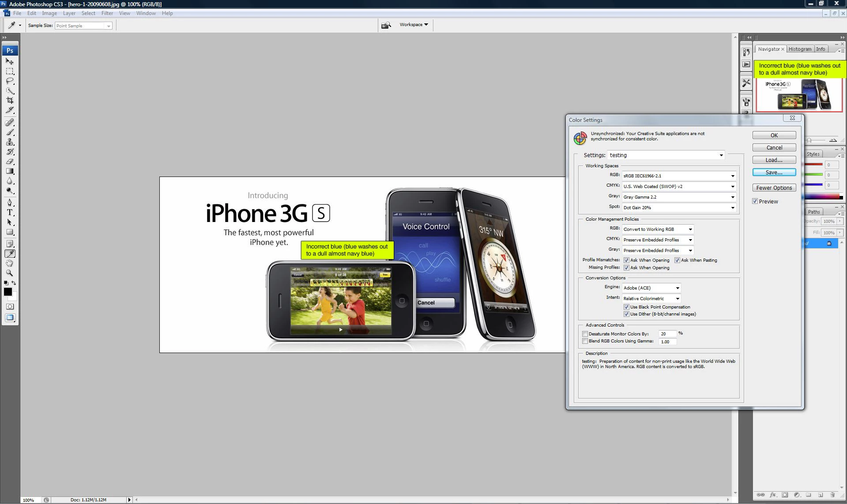This screenshot has height=504, width=847.
Task: Select the Crop tool
Action: 9,100
